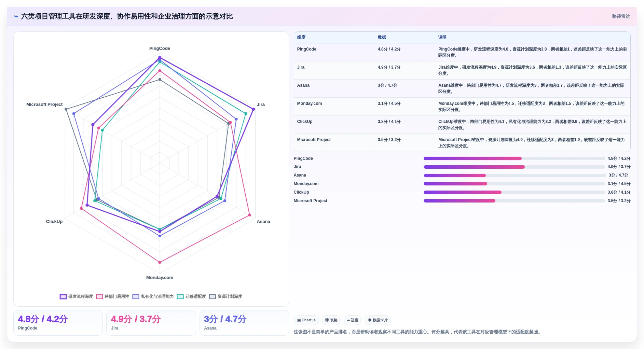Viewport: 644px width, 349px height.
Task: Click the ClickUp 3.8分 / 4.1分 progress value
Action: click(619, 192)
